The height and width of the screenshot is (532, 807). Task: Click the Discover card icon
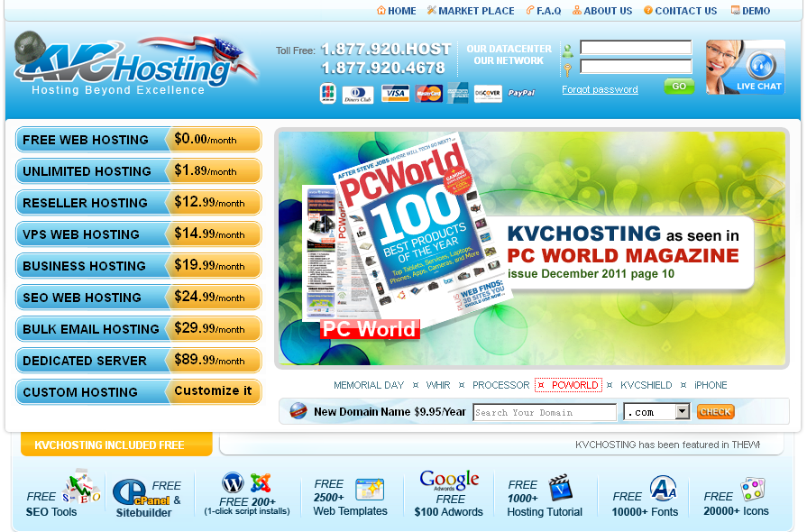(x=488, y=93)
